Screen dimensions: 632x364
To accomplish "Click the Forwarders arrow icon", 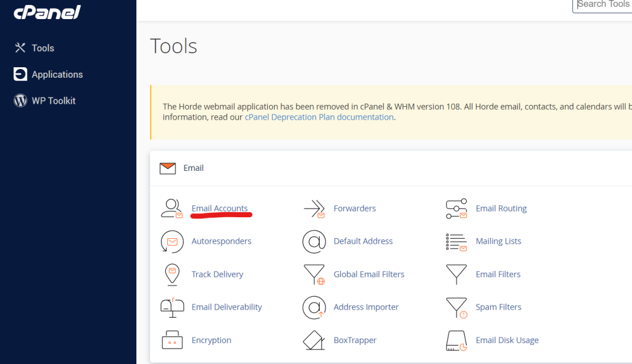I will coord(314,209).
